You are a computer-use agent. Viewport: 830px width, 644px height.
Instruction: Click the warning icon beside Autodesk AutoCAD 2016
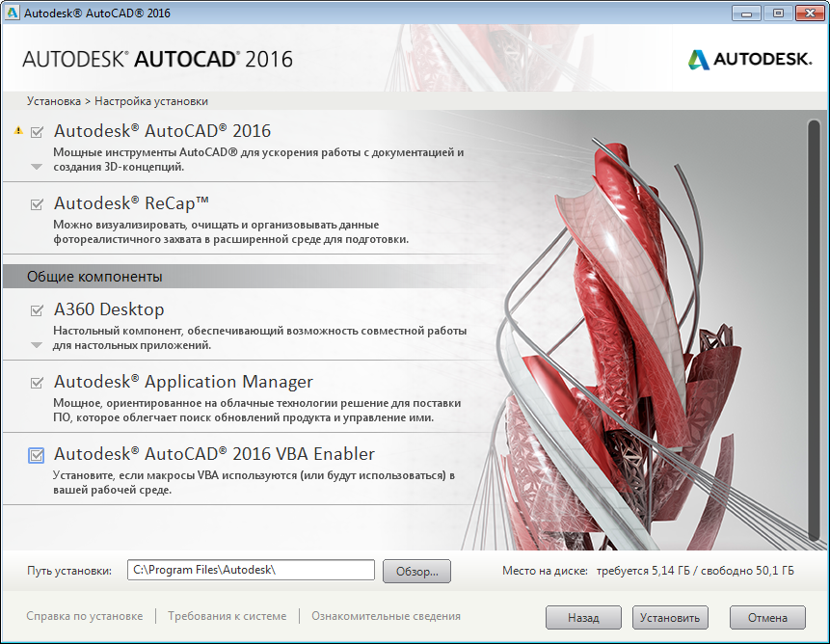(18, 130)
